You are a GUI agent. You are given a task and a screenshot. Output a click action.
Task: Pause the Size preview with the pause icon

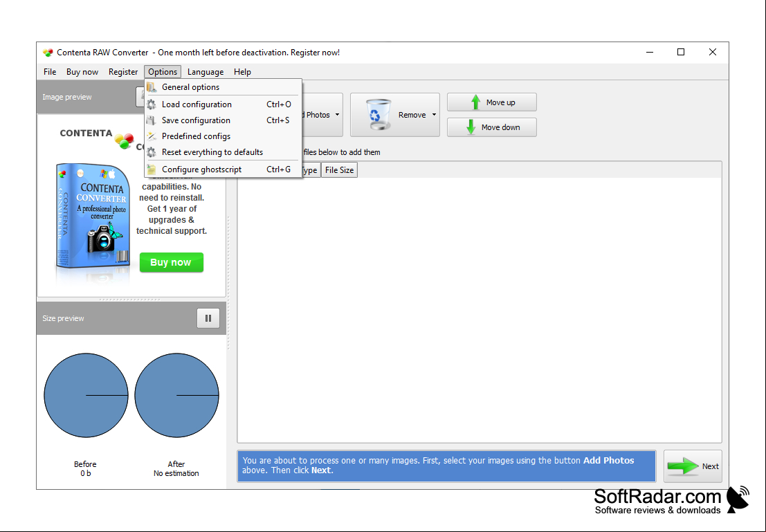208,318
